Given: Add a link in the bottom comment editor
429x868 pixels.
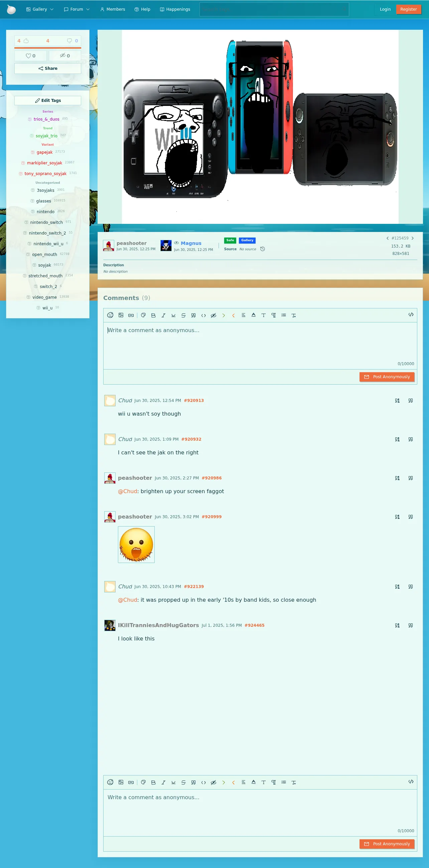Looking at the screenshot, I should click(x=131, y=782).
